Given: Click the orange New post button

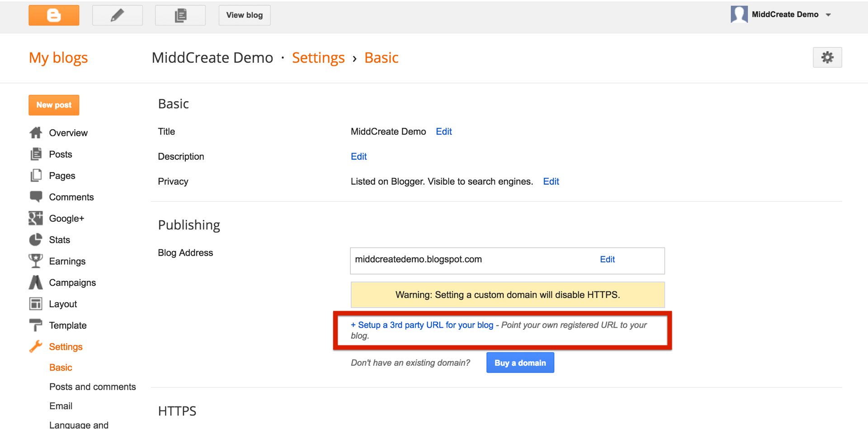Looking at the screenshot, I should click(x=54, y=105).
